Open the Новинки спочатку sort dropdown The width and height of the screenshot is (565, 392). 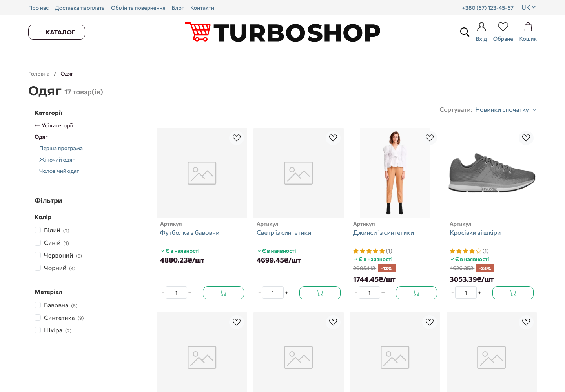pos(506,110)
